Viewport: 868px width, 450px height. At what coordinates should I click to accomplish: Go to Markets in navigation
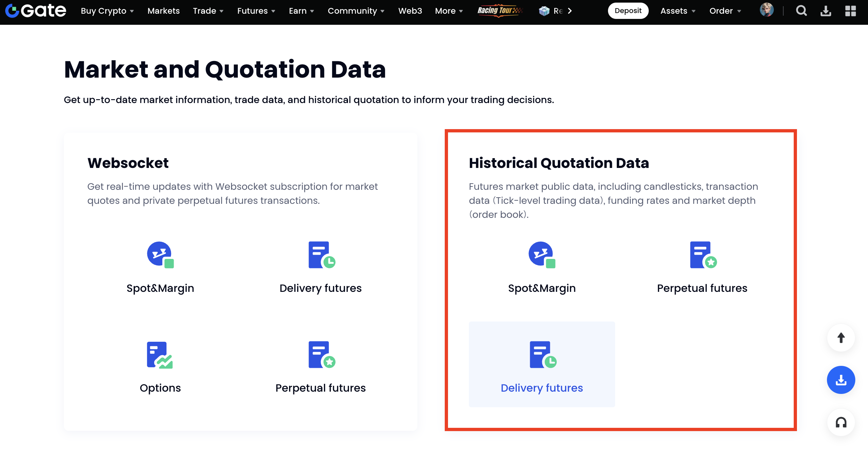pyautogui.click(x=164, y=11)
